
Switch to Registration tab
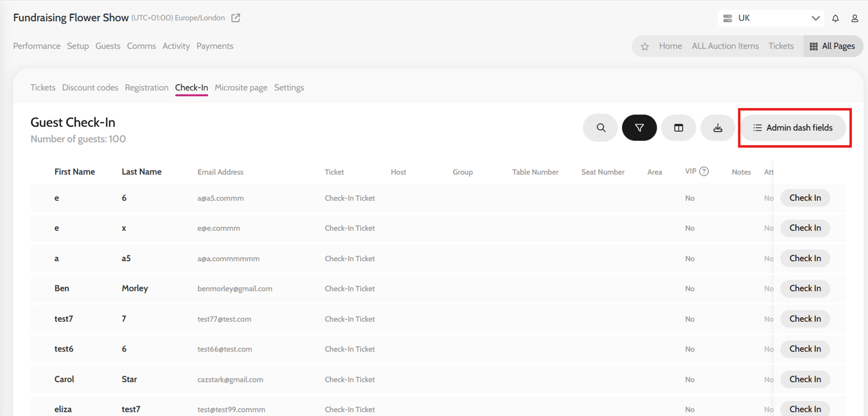pos(147,88)
